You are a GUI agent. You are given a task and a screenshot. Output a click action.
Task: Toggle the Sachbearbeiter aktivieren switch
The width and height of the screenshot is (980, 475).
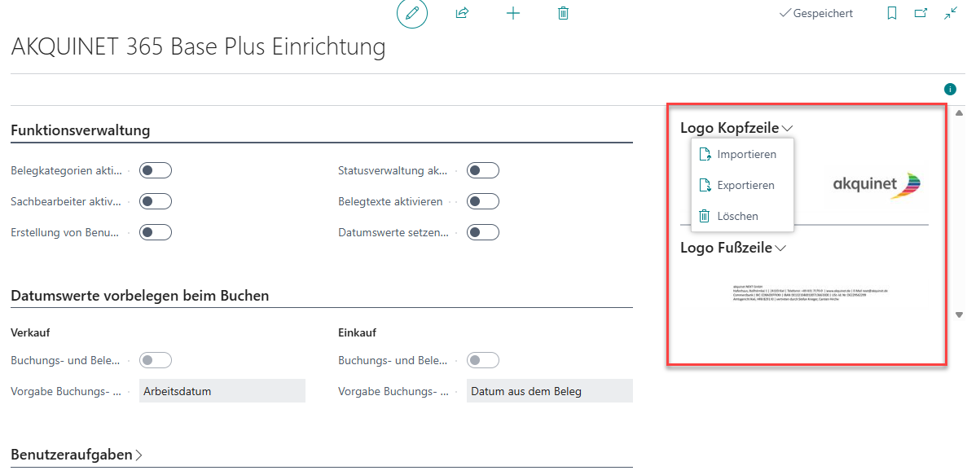[156, 201]
